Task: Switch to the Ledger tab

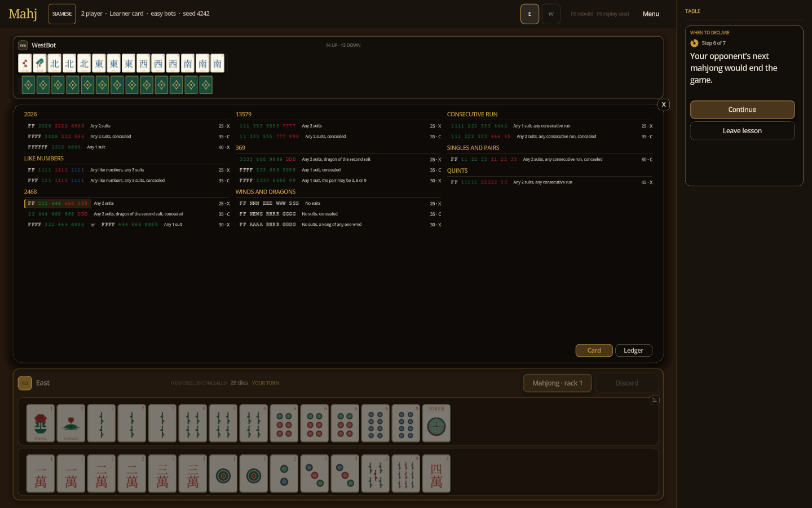Action: tap(634, 351)
